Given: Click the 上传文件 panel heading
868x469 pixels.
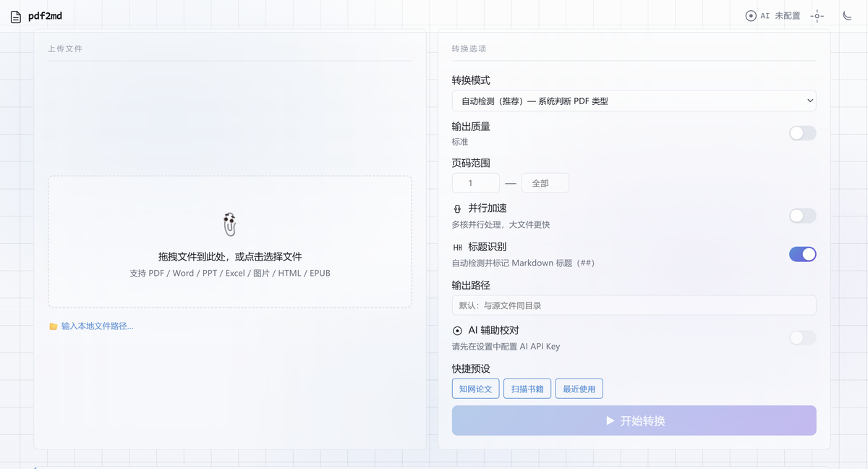Looking at the screenshot, I should (65, 48).
